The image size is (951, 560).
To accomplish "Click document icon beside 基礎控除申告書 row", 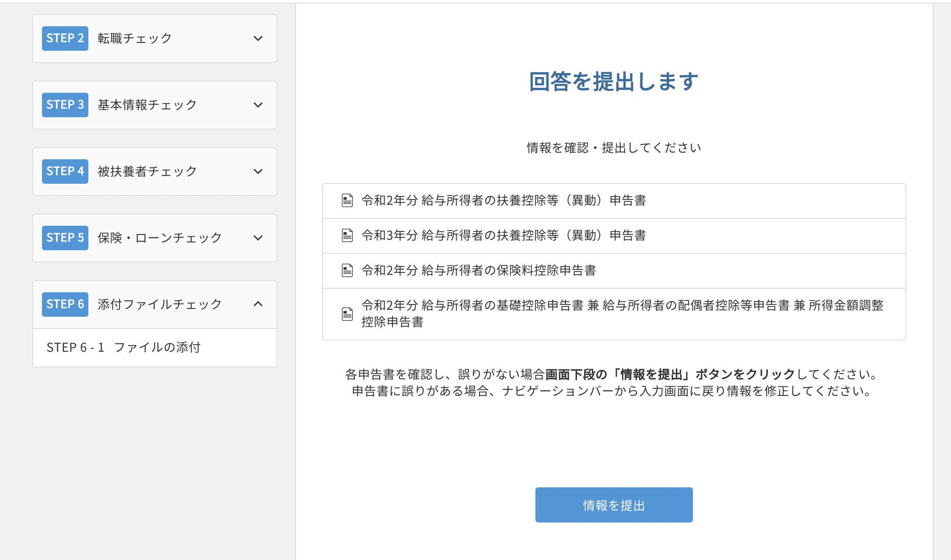I will point(347,314).
